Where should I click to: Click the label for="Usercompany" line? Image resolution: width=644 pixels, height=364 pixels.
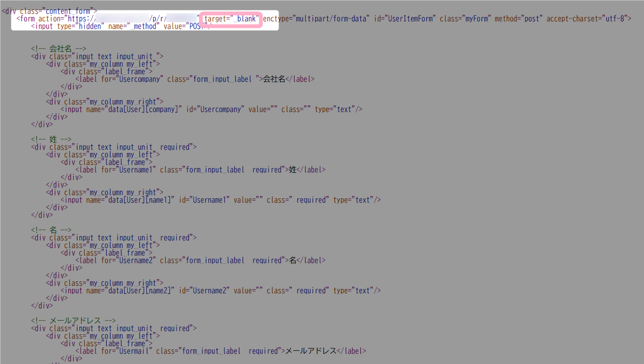[x=195, y=79]
